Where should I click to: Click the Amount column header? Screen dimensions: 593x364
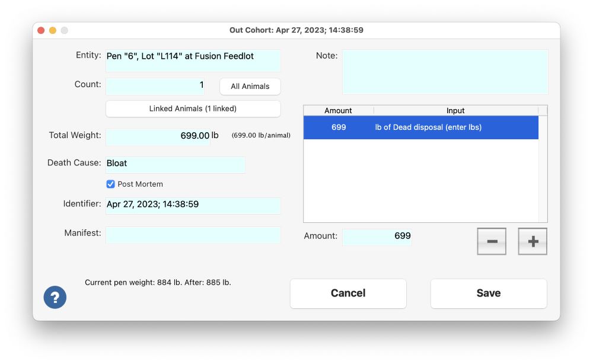[339, 110]
